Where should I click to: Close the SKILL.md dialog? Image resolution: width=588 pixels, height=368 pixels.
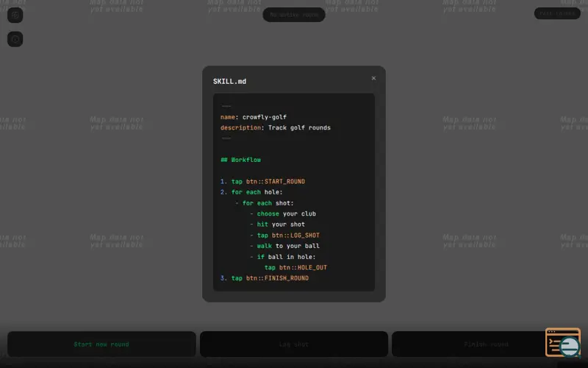pos(373,78)
